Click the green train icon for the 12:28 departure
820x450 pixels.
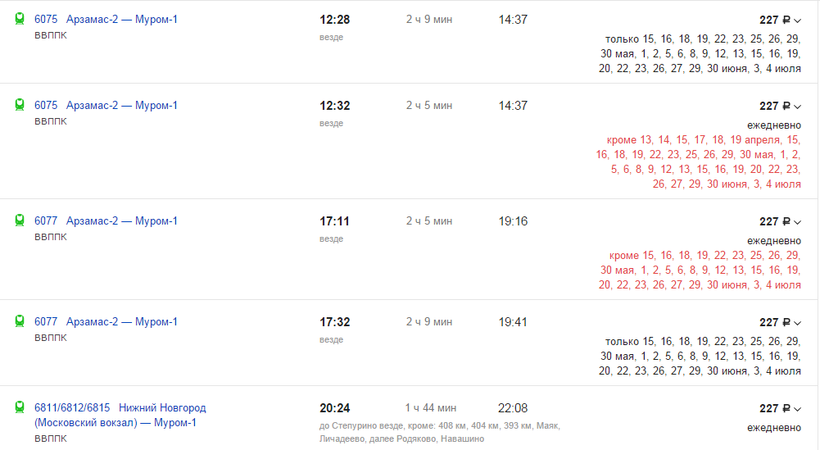click(x=20, y=20)
